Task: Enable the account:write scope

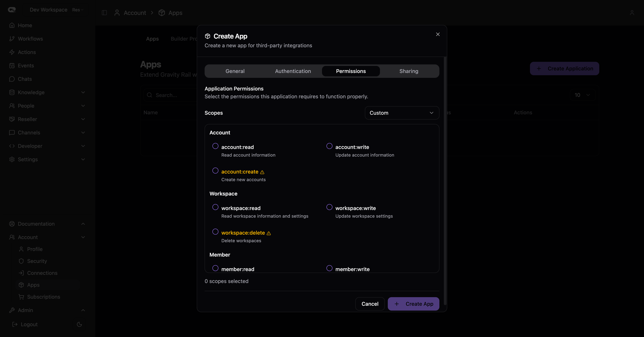Action: [x=329, y=146]
